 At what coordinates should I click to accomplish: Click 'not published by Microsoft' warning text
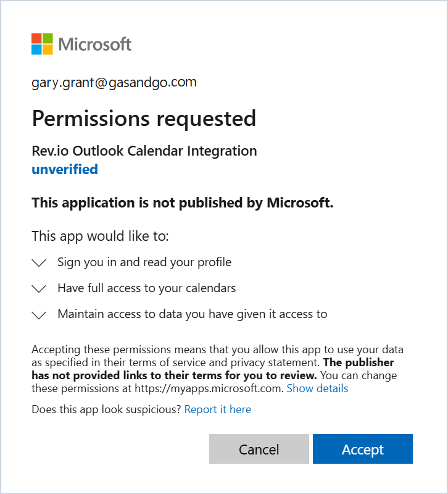(182, 203)
